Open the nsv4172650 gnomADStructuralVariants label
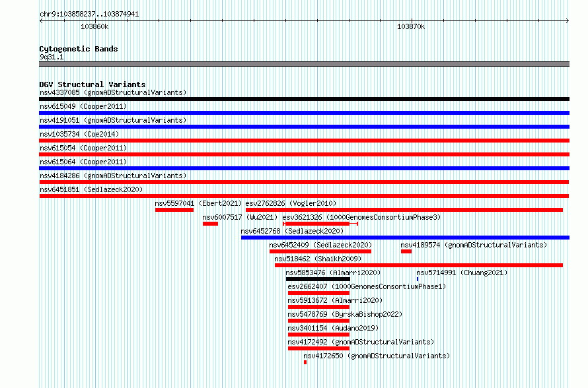This screenshot has height=388, width=588. click(377, 356)
